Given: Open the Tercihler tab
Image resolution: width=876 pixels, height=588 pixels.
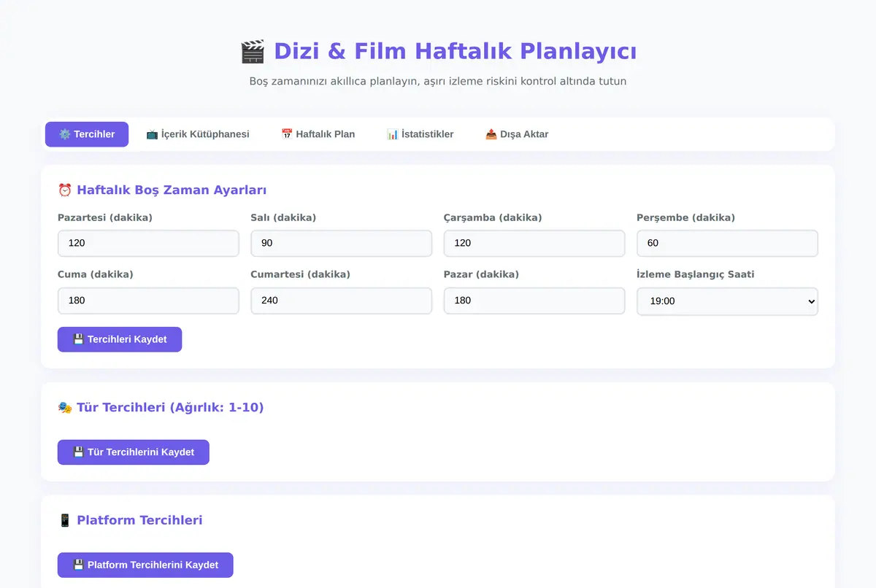Looking at the screenshot, I should (87, 134).
